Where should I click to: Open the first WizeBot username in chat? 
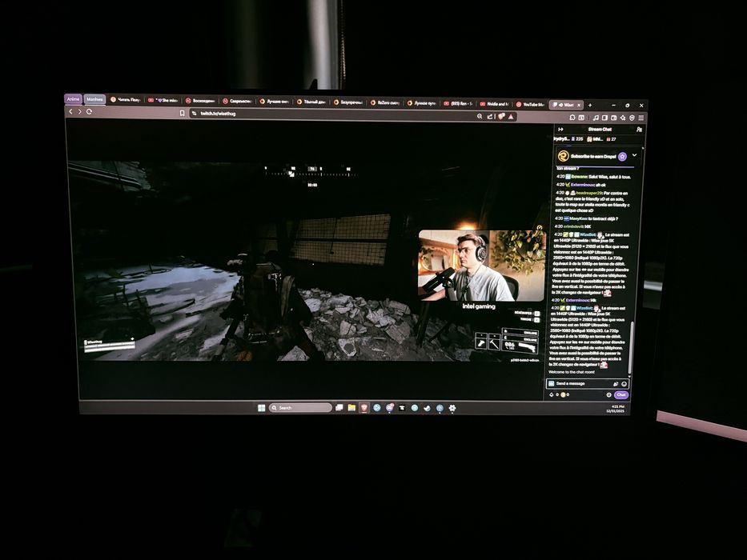pos(588,234)
